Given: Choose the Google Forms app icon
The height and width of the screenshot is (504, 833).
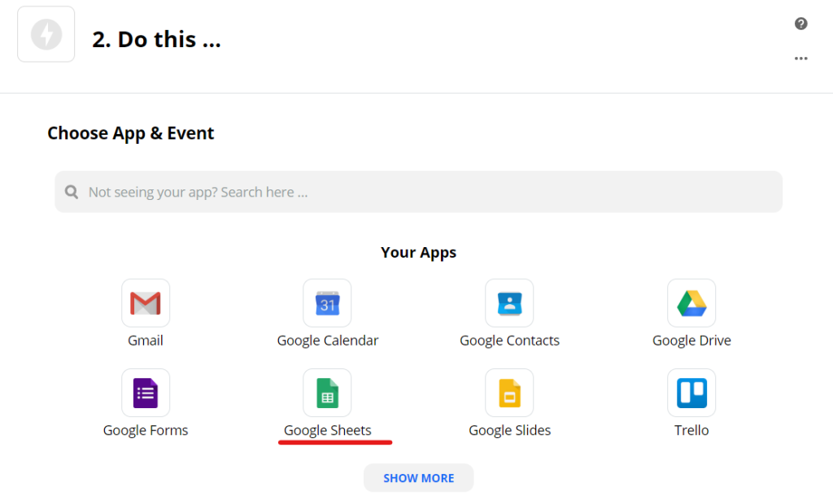Looking at the screenshot, I should (146, 393).
